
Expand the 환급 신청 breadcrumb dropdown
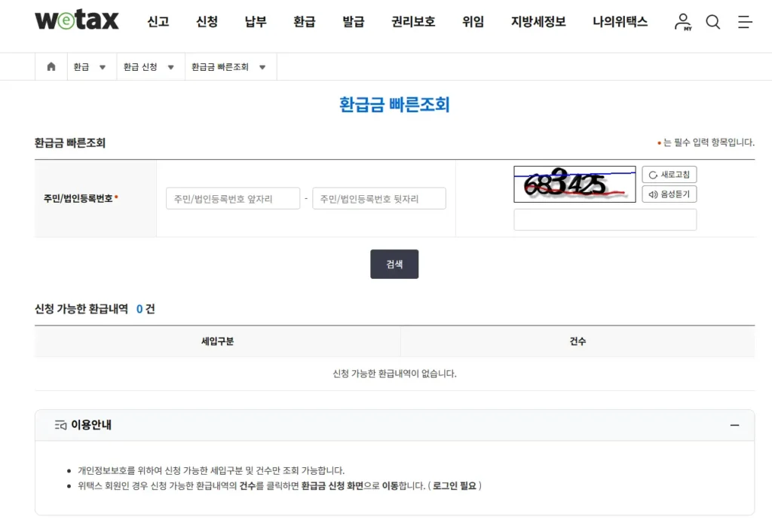pos(171,67)
